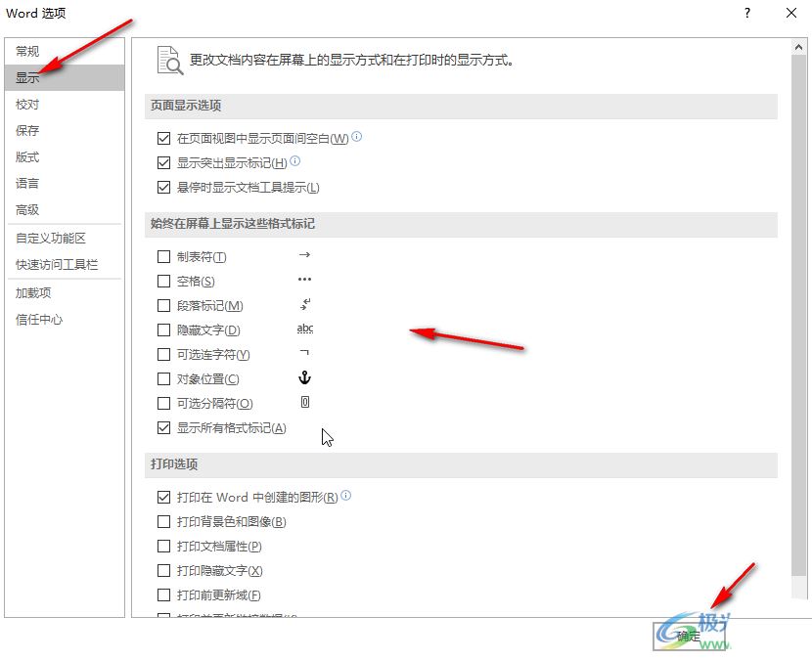Enable 打印前更新域 checkbox
The height and width of the screenshot is (660, 812).
pyautogui.click(x=163, y=595)
